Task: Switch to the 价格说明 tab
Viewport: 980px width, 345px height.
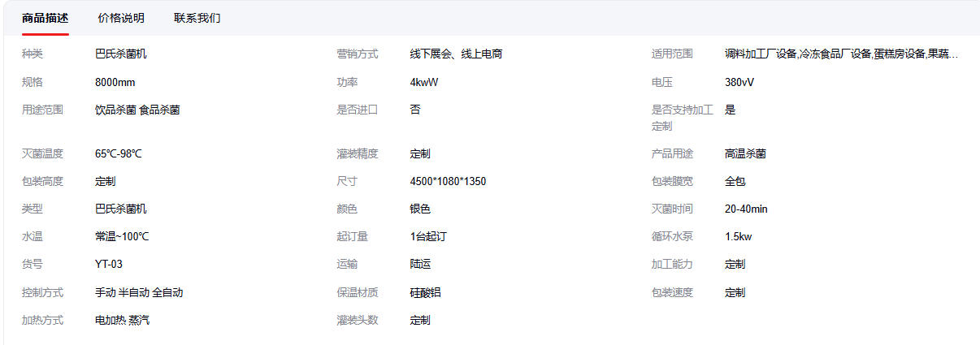Action: (x=121, y=18)
